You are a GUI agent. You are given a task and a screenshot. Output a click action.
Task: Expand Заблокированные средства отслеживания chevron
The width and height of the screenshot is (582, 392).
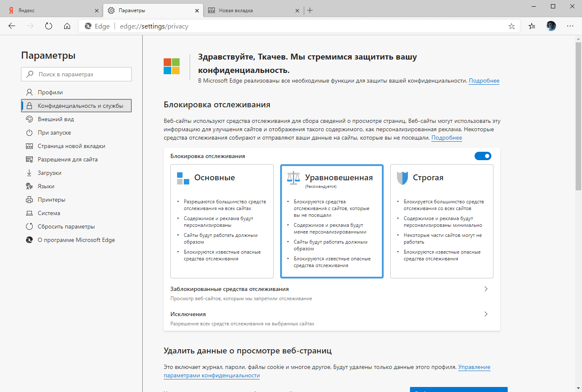click(486, 289)
